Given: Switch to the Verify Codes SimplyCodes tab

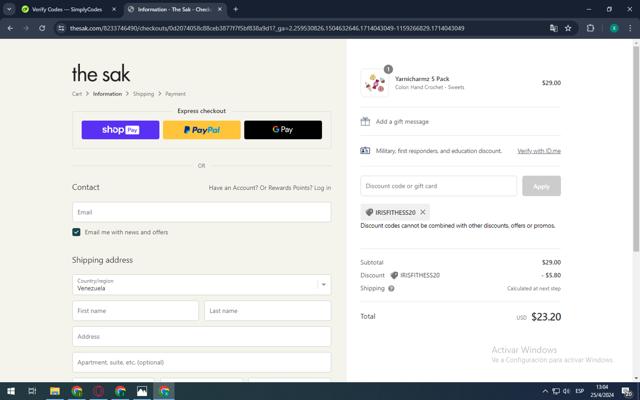Looking at the screenshot, I should point(67,9).
